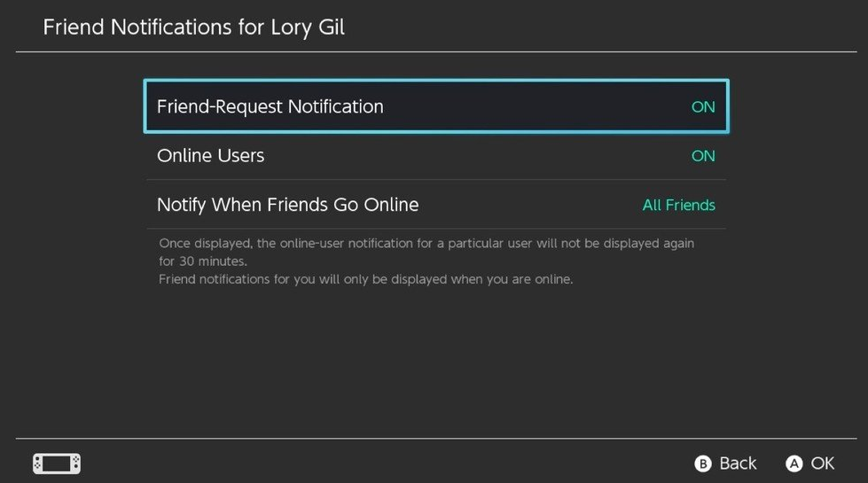Click the Switch console handheld icon

(57, 464)
